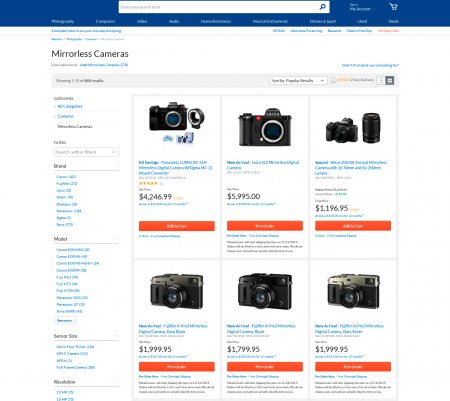Click the search magnifier icon
Image resolution: width=450 pixels, height=401 pixels.
(322, 7)
